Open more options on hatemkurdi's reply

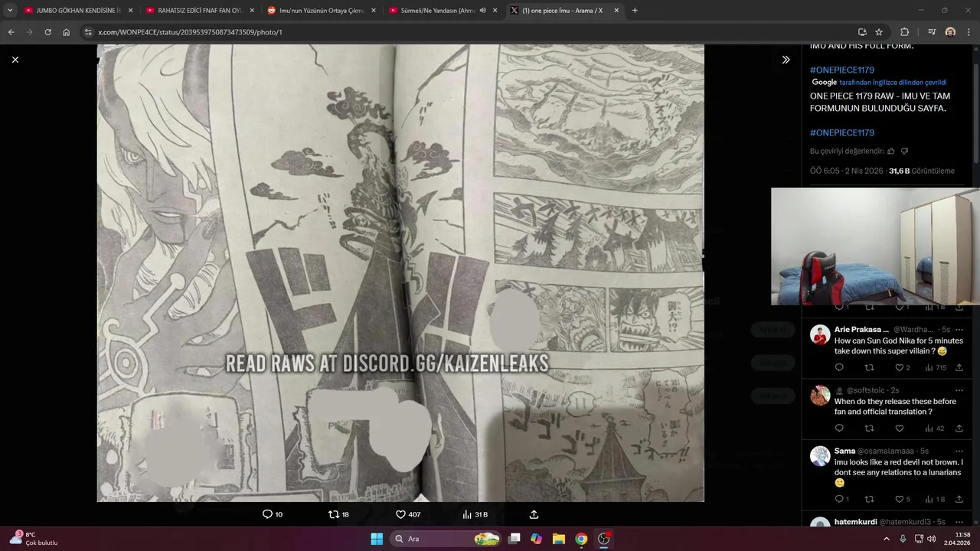[959, 522]
